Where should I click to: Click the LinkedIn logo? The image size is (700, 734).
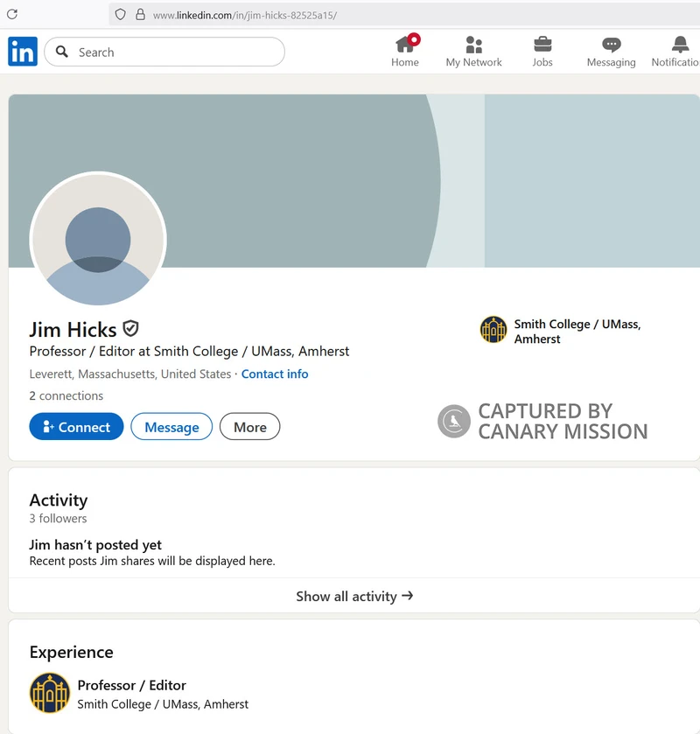coord(23,52)
